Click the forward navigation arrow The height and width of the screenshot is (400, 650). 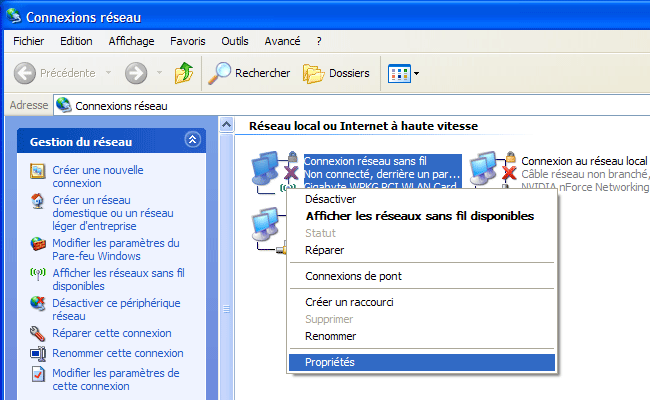[137, 73]
